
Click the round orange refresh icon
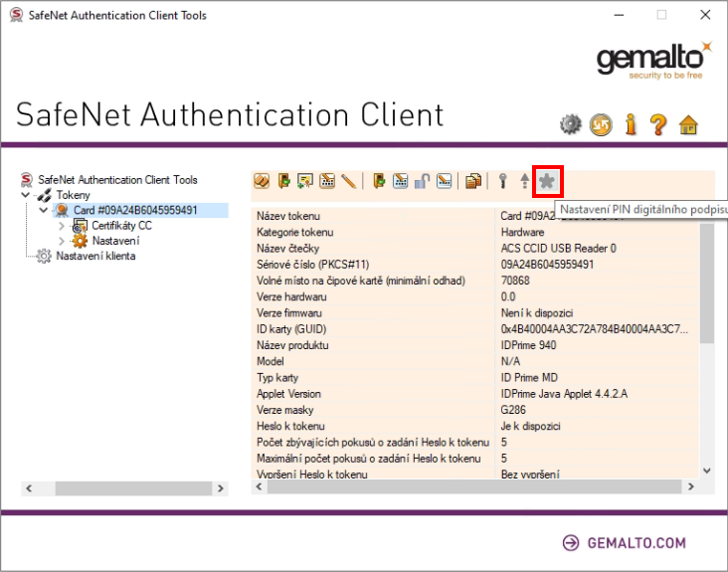(x=601, y=124)
